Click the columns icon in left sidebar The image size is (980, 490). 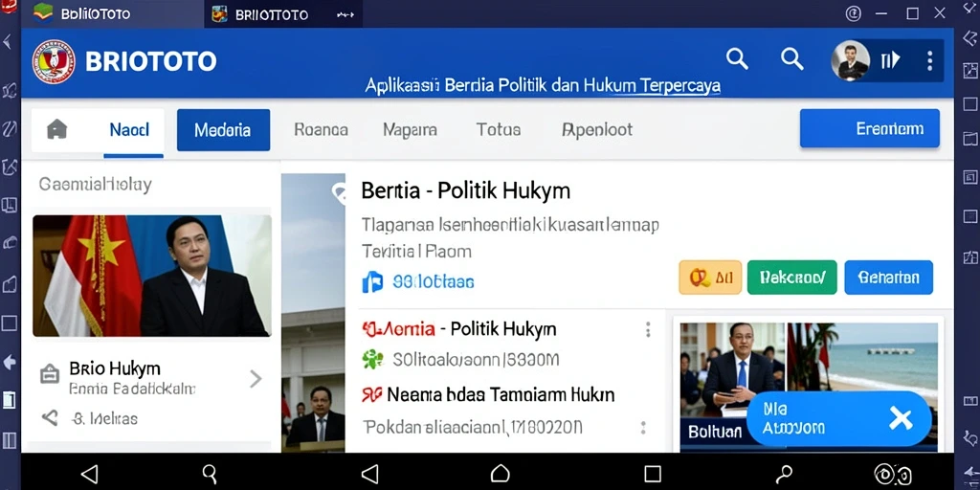pyautogui.click(x=10, y=440)
